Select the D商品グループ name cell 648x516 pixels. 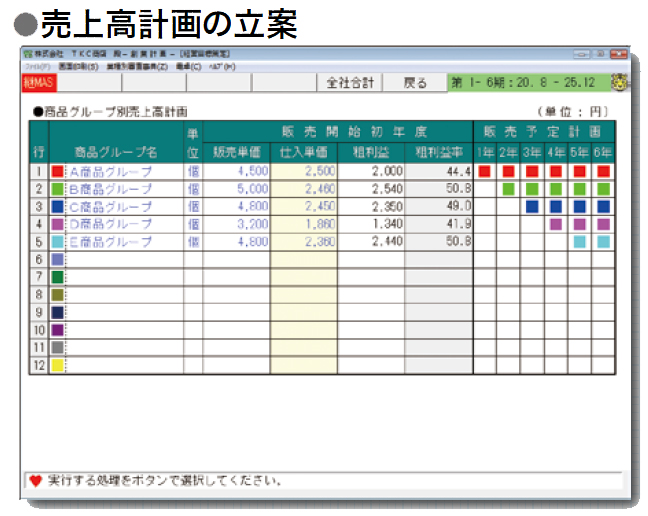(124, 224)
